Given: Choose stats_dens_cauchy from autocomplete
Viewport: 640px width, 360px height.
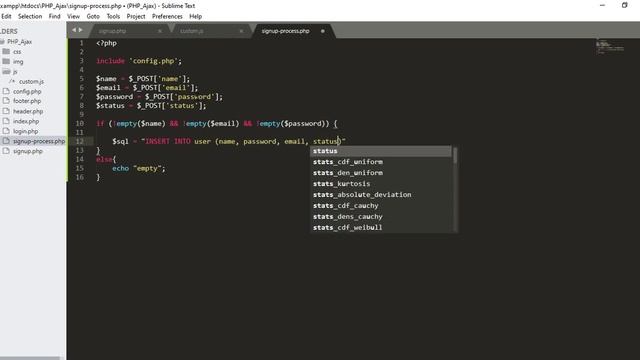Looking at the screenshot, I should [x=381, y=217].
